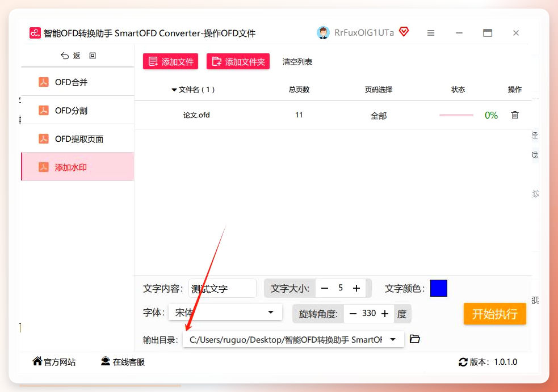Click the 操作 column header
The width and height of the screenshot is (558, 392).
click(515, 90)
